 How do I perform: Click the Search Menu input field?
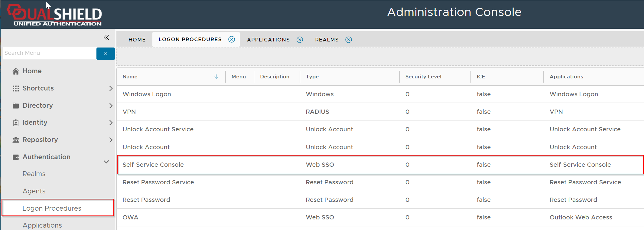click(49, 53)
